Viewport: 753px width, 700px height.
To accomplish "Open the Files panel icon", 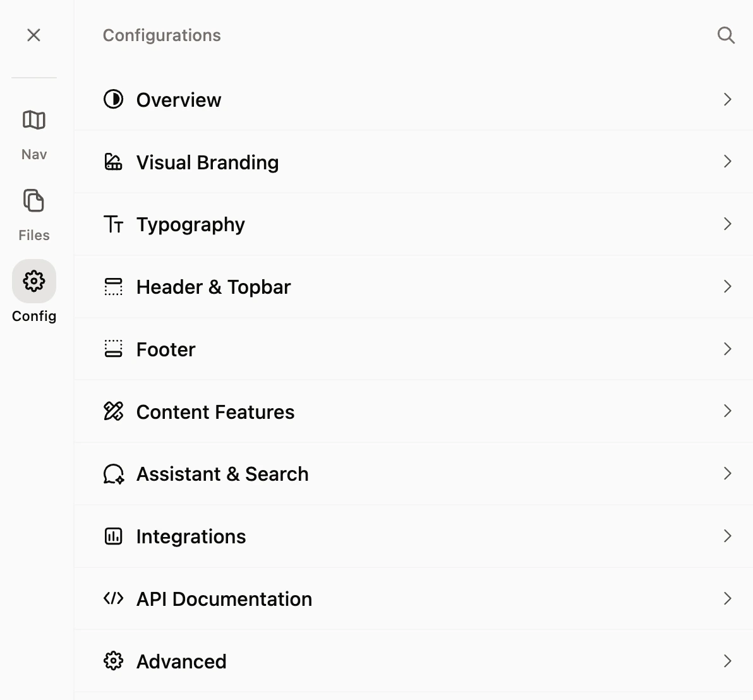I will click(33, 200).
